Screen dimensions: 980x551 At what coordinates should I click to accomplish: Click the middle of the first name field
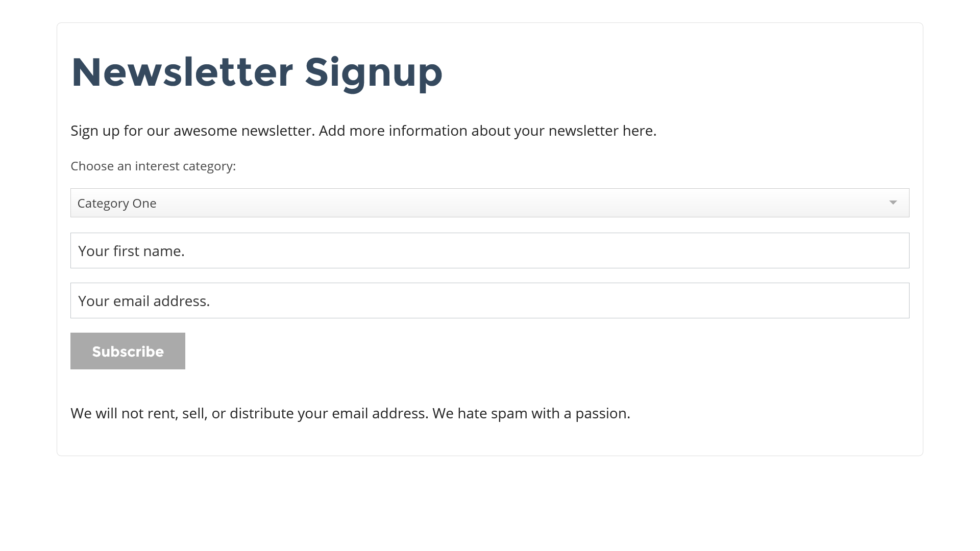coord(490,251)
